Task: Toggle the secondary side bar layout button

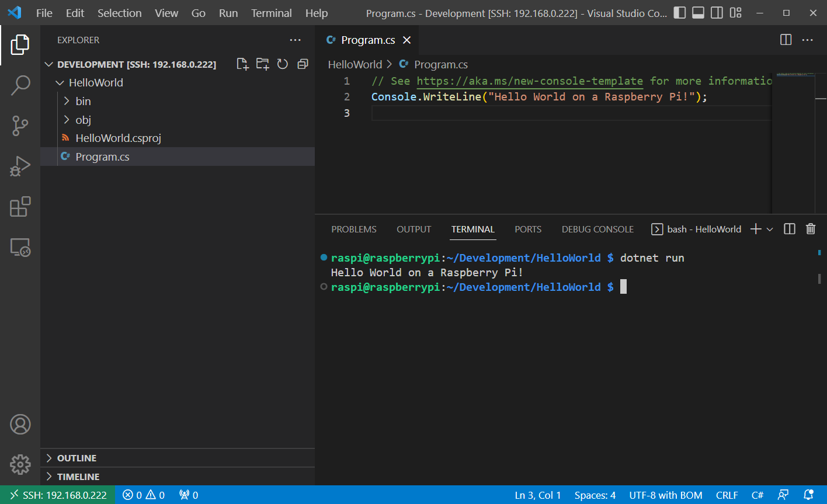Action: coord(717,13)
